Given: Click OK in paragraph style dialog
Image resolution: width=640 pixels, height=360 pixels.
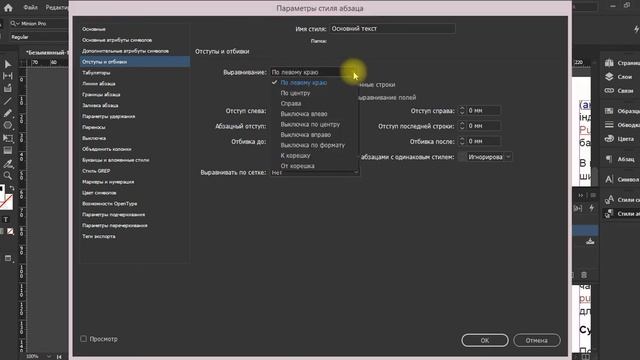Looking at the screenshot, I should pos(485,340).
